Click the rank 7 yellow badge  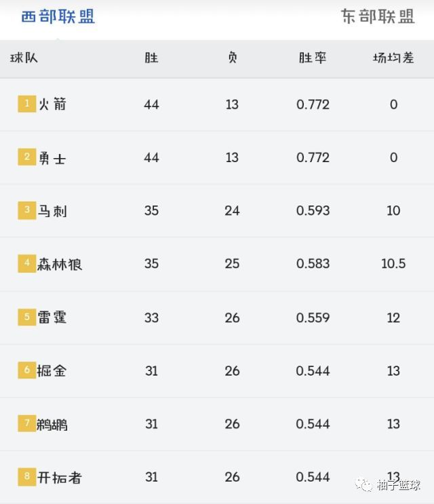coord(27,423)
